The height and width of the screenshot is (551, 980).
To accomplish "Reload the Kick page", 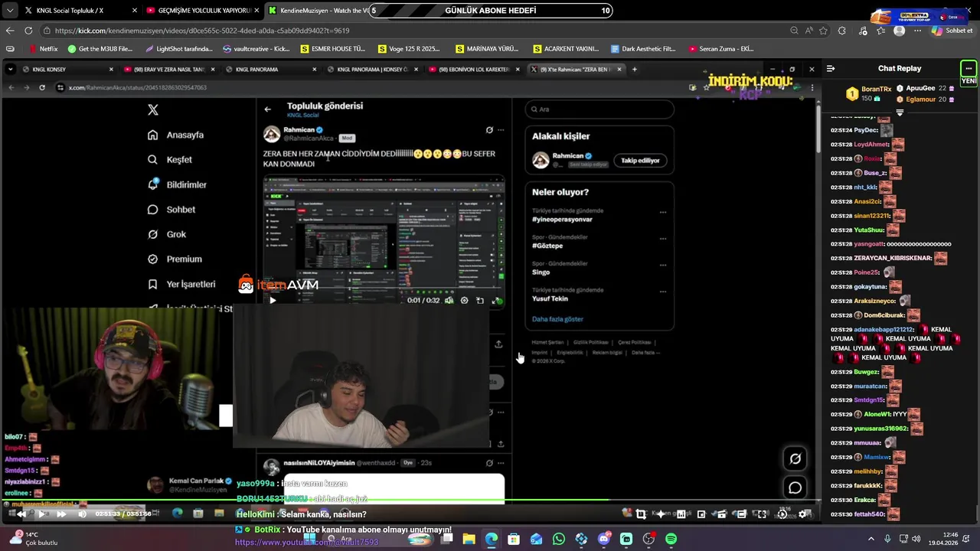I will click(x=28, y=31).
